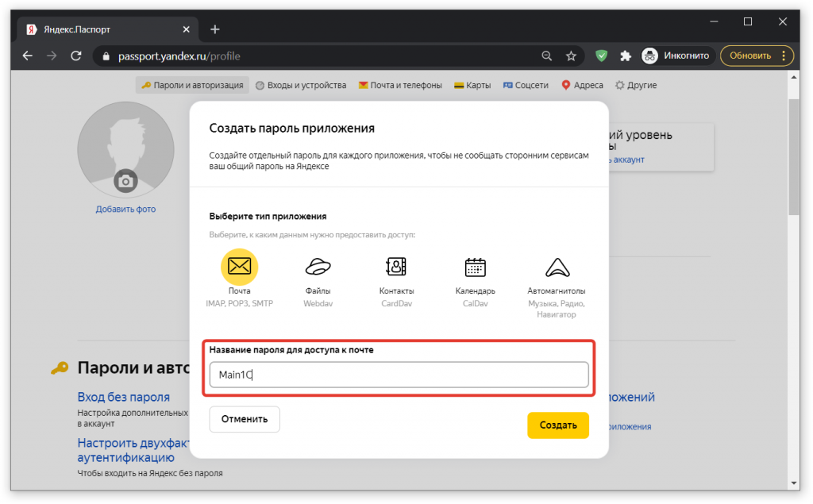Choose the Файлы WebDAV app type icon

point(318,267)
